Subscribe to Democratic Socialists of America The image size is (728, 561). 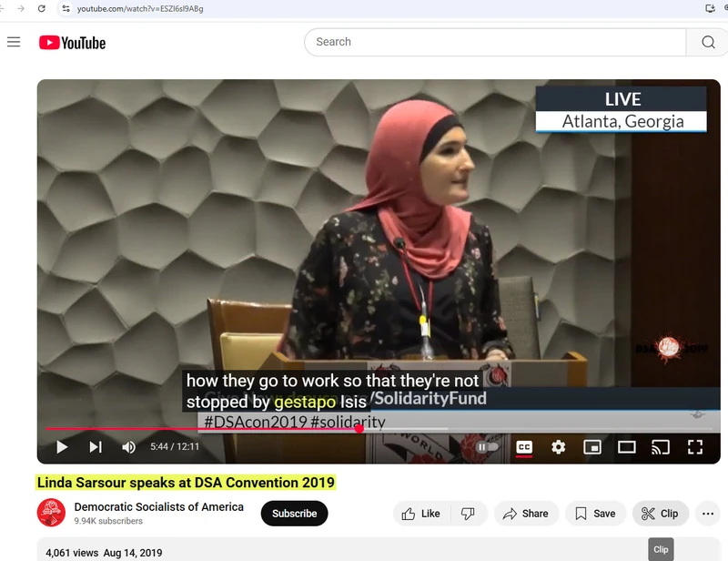(x=294, y=514)
